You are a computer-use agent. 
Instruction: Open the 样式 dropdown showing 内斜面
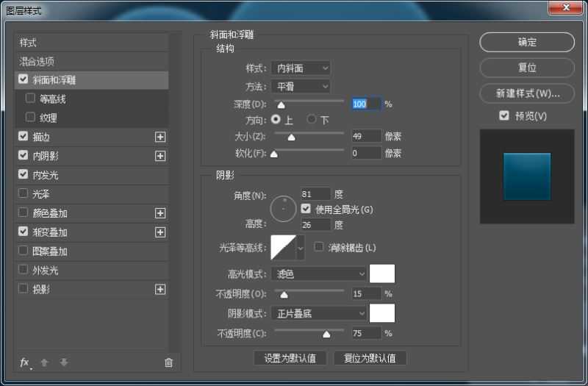coord(301,68)
